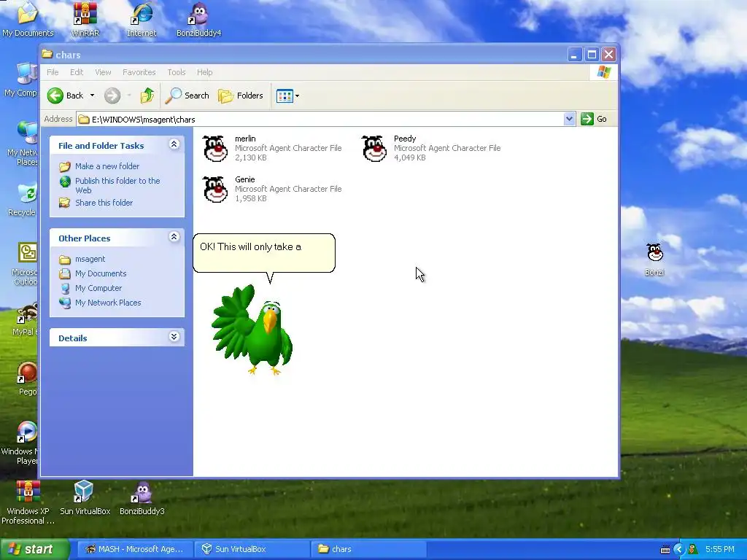Click the merlin file name label
This screenshot has height=560, width=747.
click(245, 139)
